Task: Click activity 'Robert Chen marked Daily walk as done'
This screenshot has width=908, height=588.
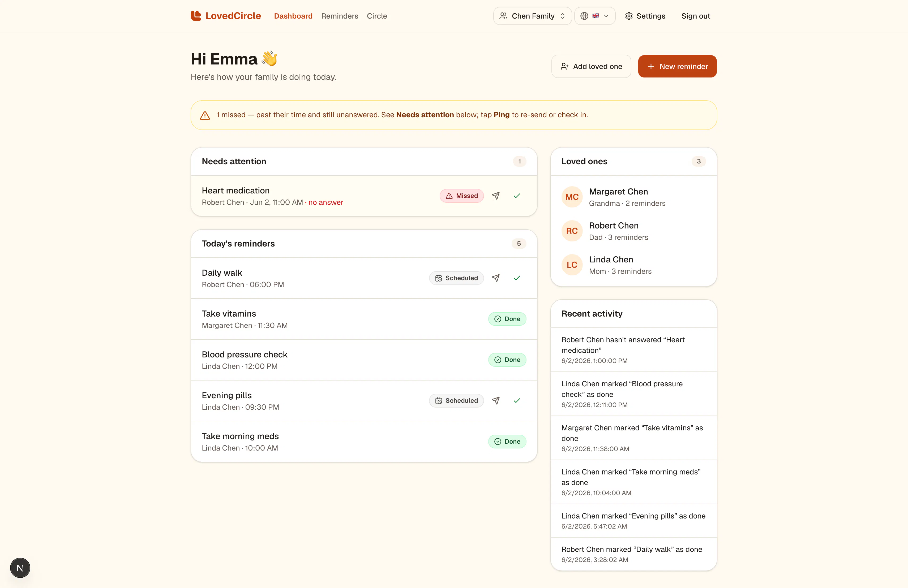Action: [633, 554]
